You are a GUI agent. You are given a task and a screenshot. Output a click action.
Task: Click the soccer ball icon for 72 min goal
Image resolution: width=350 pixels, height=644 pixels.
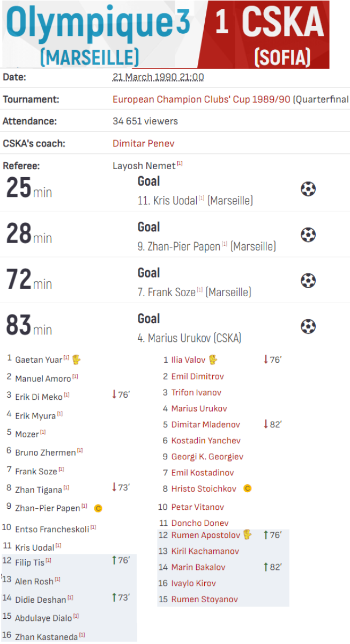click(308, 281)
